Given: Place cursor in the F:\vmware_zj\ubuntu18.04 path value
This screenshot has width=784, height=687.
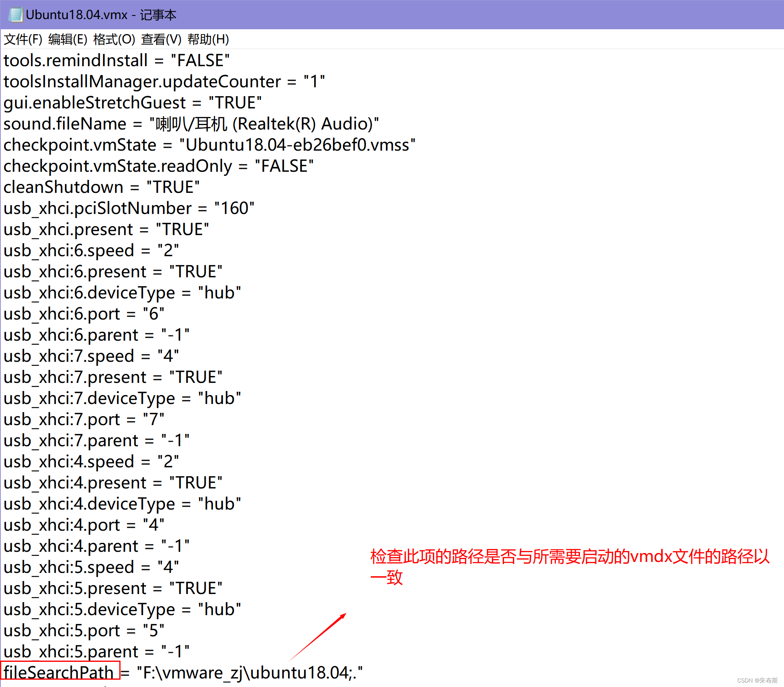Looking at the screenshot, I should [x=246, y=673].
